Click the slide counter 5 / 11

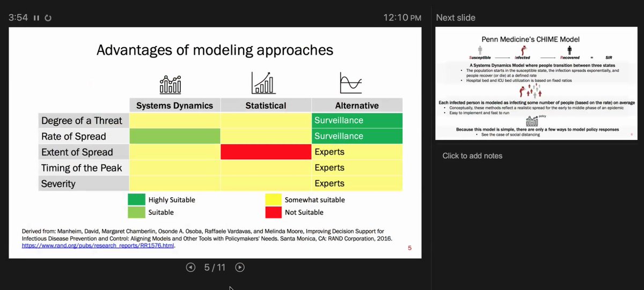pyautogui.click(x=215, y=267)
